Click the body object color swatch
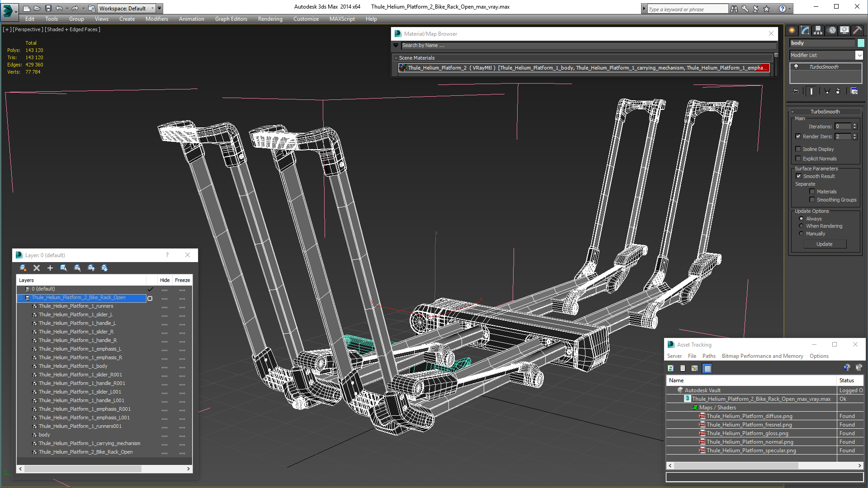This screenshot has width=868, height=488. 861,43
